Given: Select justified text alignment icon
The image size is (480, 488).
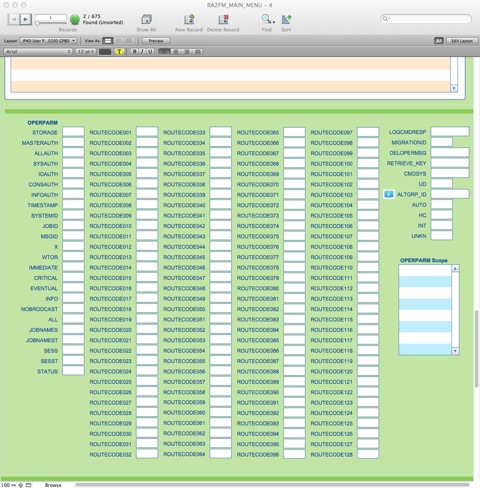Looking at the screenshot, I should (x=198, y=51).
